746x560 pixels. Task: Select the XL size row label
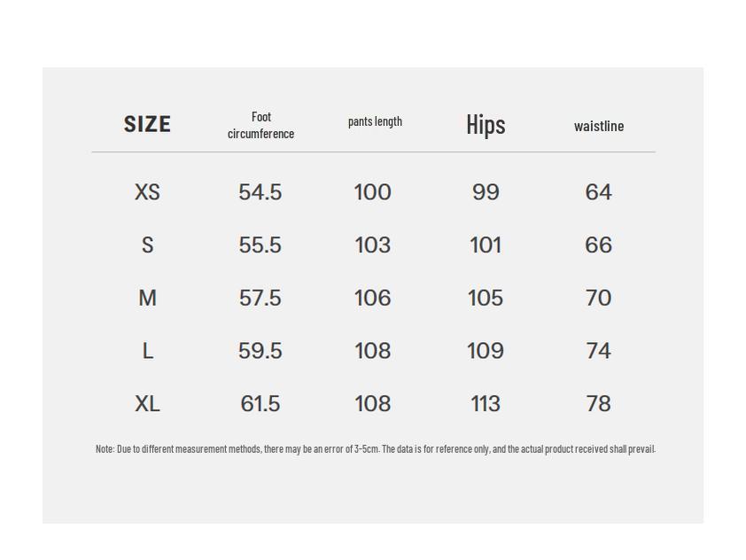(147, 404)
